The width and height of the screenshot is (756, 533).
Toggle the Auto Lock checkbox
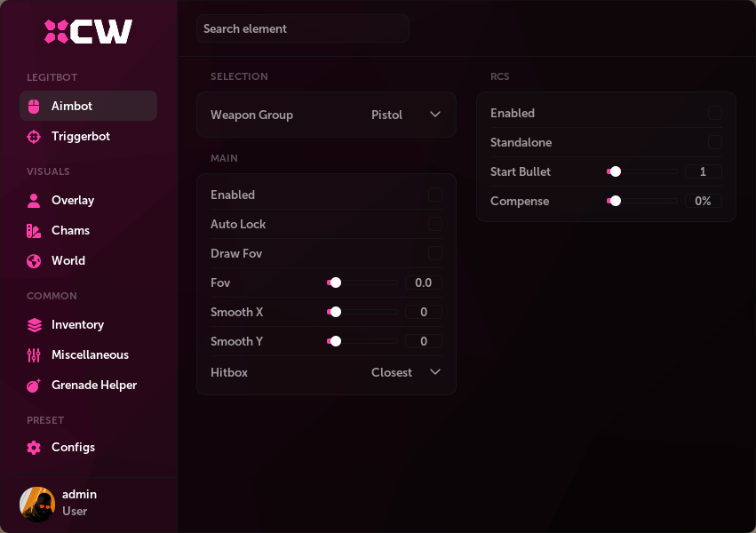[435, 224]
